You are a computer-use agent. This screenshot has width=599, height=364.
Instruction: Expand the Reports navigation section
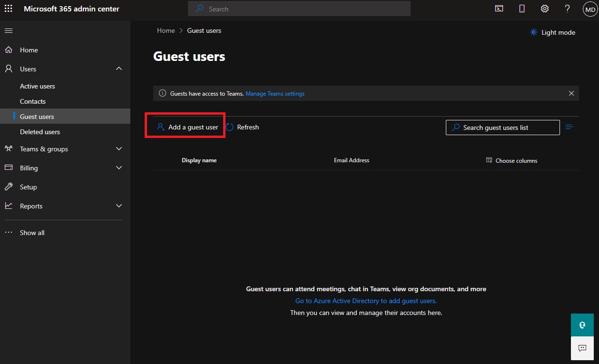coord(119,206)
